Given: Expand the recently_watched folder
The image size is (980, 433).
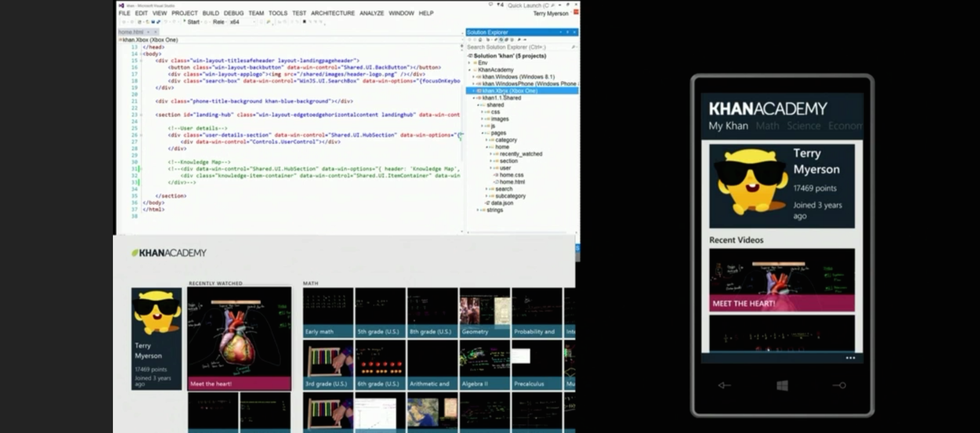Looking at the screenshot, I should click(x=491, y=154).
